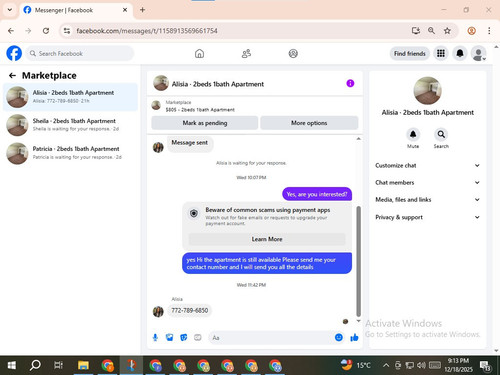Show hidden system tray icons chevron

(386, 365)
